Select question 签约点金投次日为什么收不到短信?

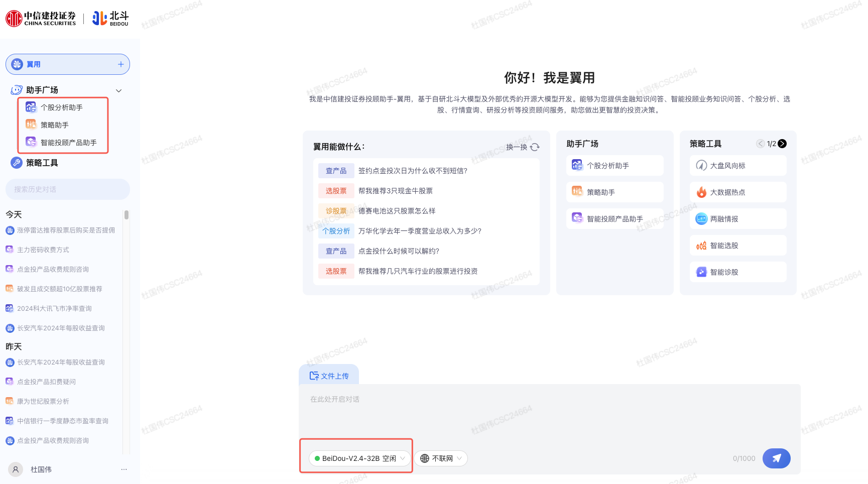coord(413,171)
